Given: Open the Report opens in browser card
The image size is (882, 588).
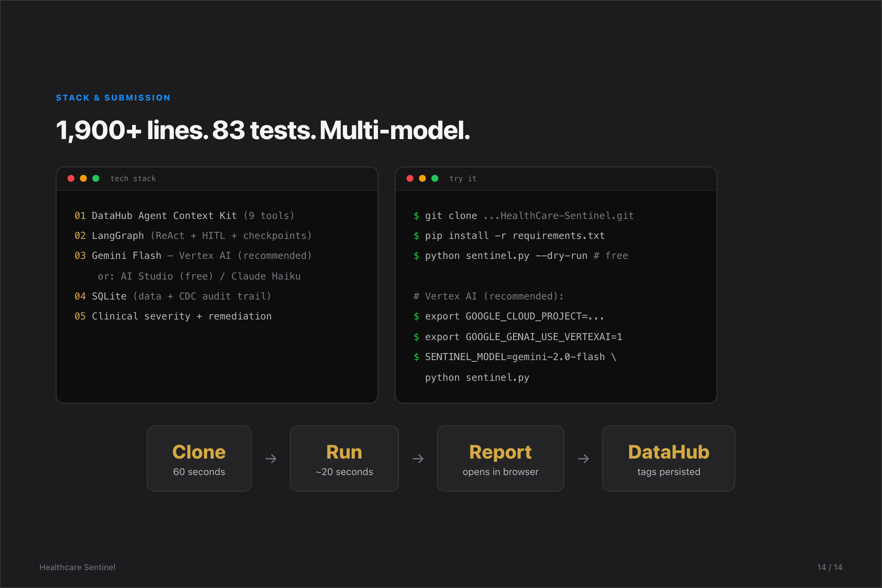Looking at the screenshot, I should (x=500, y=458).
